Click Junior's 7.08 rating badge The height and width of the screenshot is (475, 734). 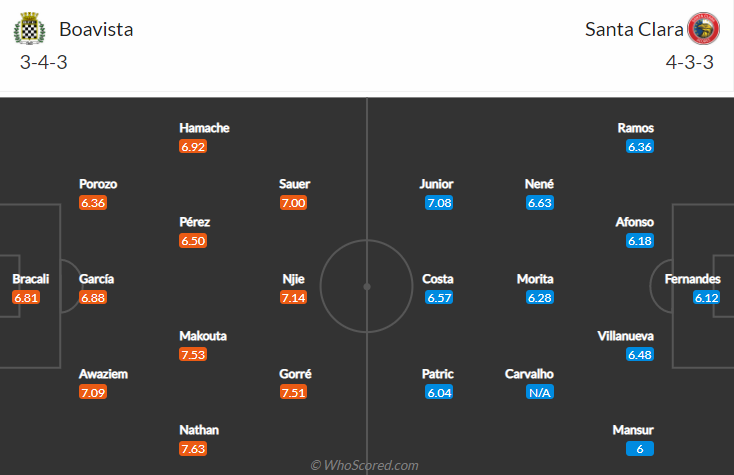[439, 203]
